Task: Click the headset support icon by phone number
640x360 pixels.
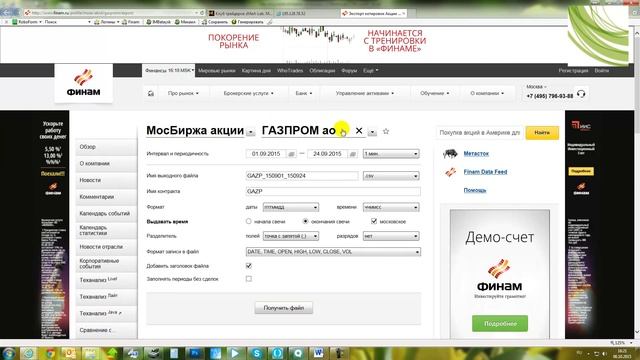Action: tap(581, 94)
